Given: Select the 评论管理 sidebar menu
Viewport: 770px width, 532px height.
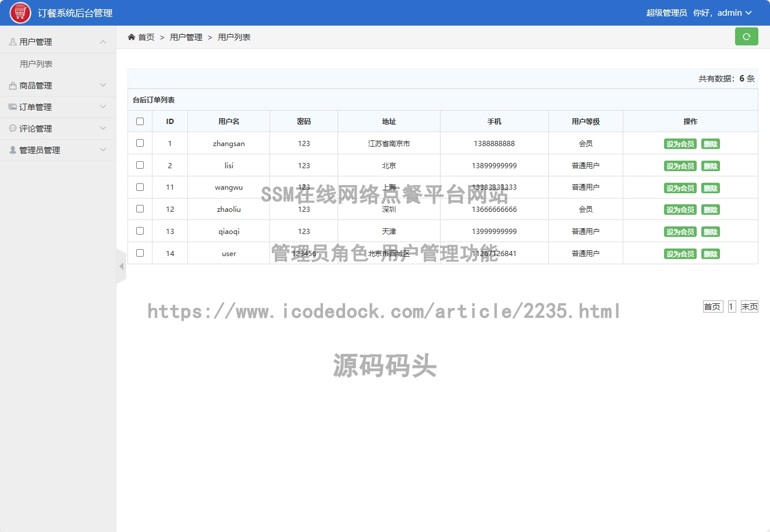Looking at the screenshot, I should click(x=58, y=129).
